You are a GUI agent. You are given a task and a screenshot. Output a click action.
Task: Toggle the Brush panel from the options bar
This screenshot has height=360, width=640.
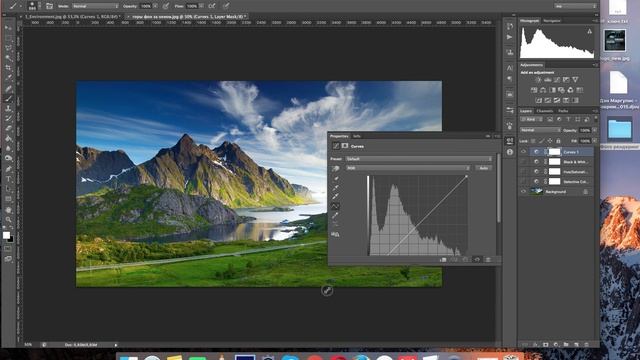click(49, 6)
